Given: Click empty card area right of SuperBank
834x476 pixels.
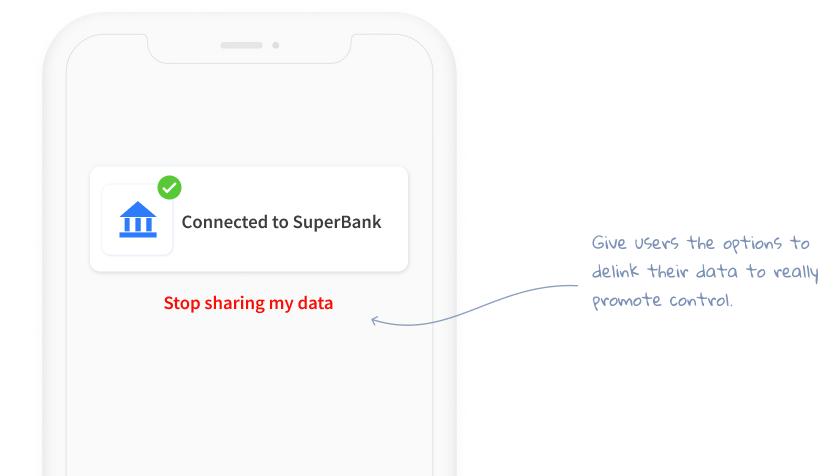Looking at the screenshot, I should [x=395, y=222].
